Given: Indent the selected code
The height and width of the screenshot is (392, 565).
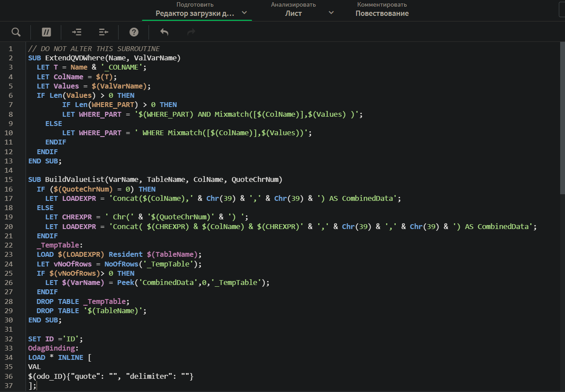Looking at the screenshot, I should pyautogui.click(x=77, y=32).
